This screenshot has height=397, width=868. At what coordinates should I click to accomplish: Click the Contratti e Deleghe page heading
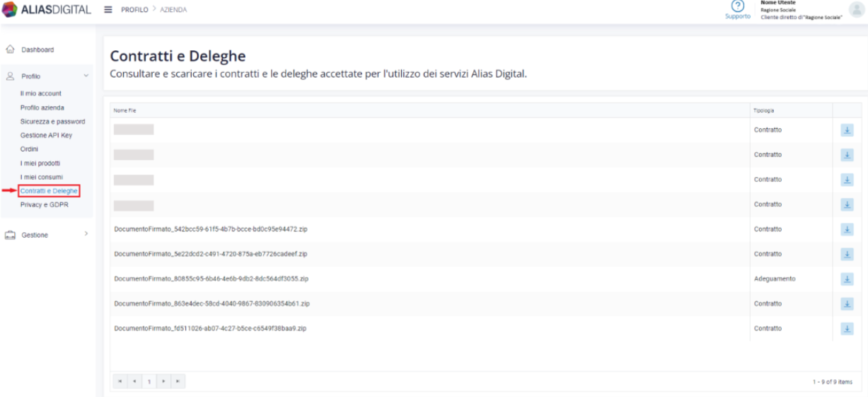coord(178,57)
